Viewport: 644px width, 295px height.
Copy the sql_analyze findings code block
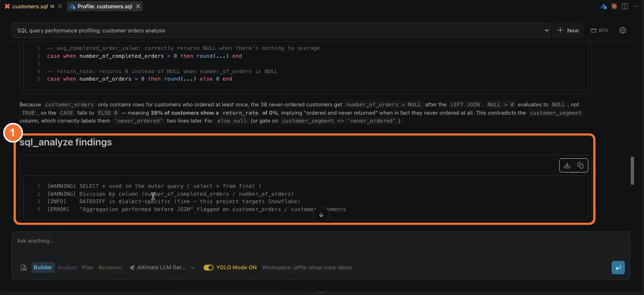tap(580, 165)
